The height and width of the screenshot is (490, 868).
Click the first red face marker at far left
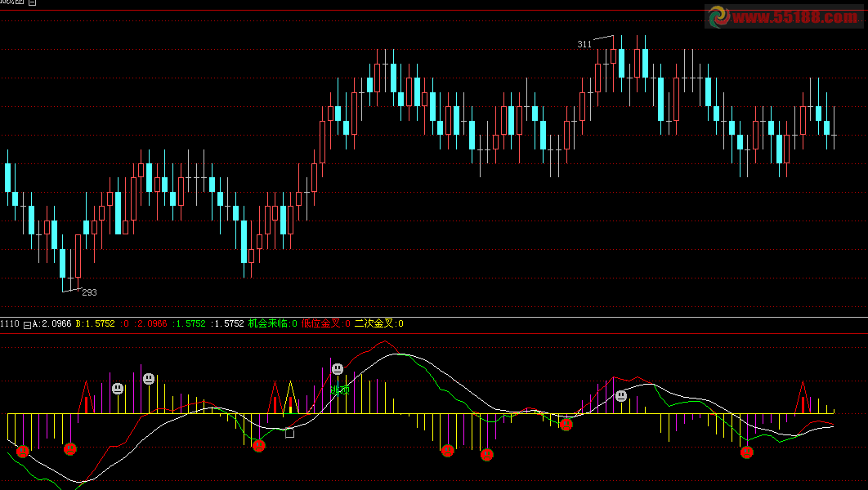click(23, 452)
